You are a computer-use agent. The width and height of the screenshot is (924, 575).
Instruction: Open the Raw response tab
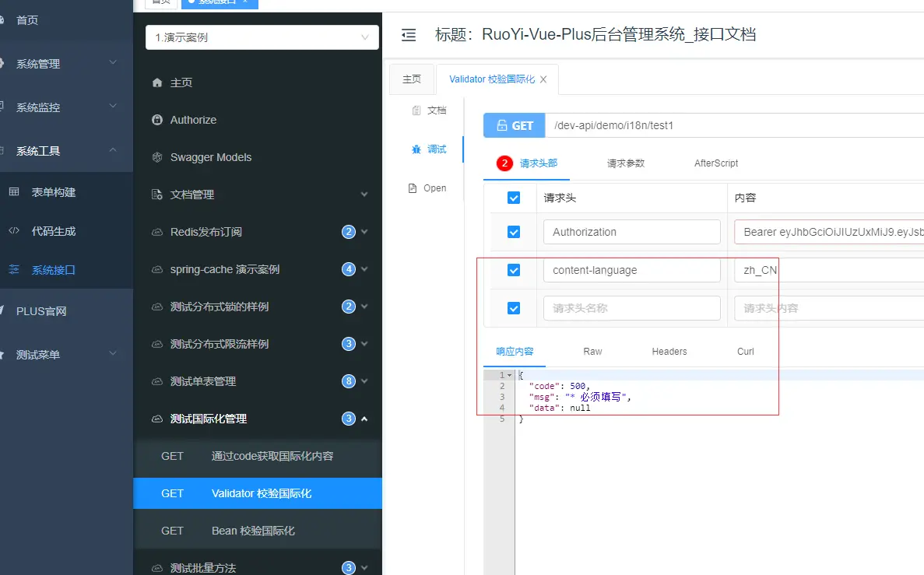592,351
